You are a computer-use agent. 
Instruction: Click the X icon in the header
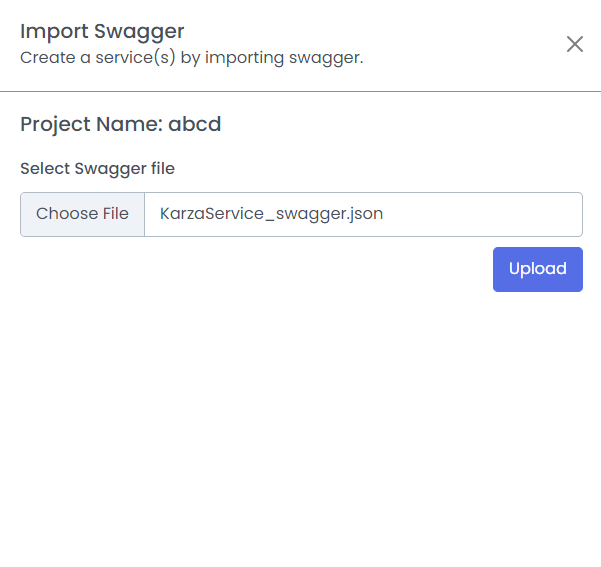(575, 44)
